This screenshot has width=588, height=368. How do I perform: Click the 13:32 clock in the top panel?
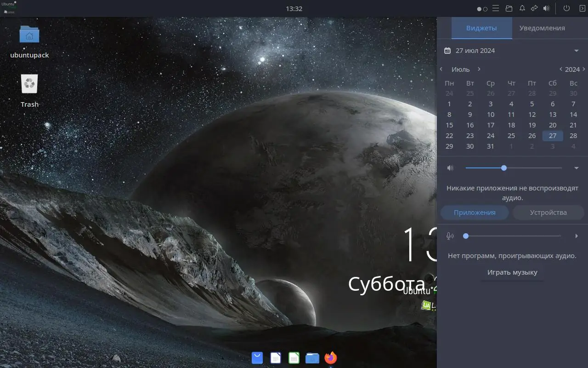click(294, 8)
